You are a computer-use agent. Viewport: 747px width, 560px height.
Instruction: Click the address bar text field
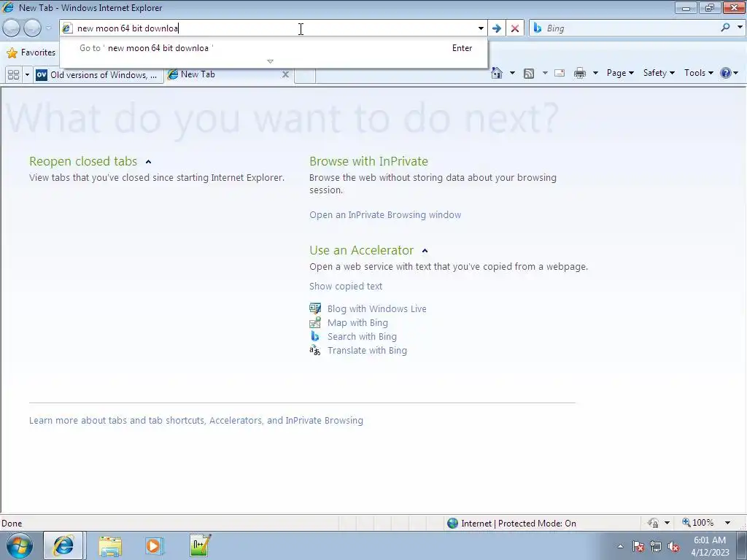click(274, 28)
